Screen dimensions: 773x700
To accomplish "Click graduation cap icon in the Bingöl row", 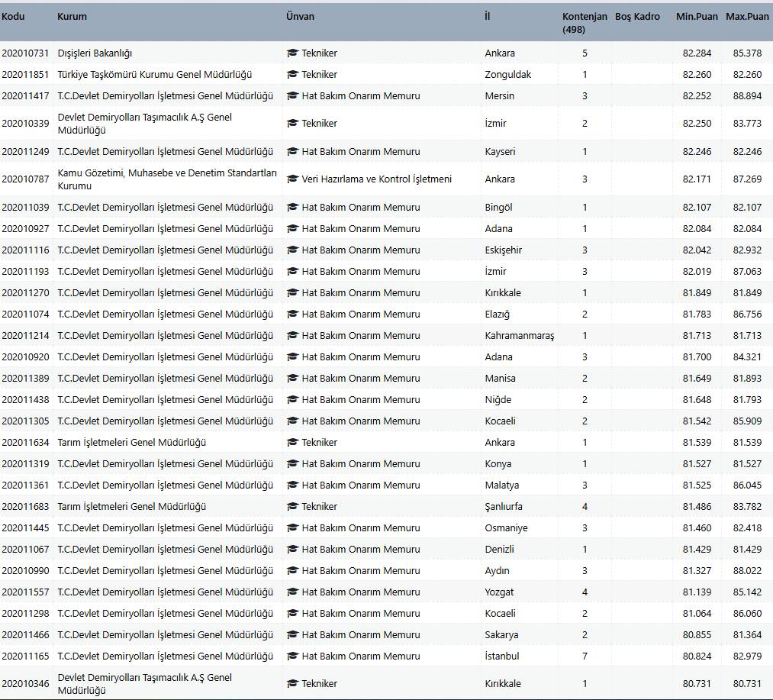I will pos(292,208).
